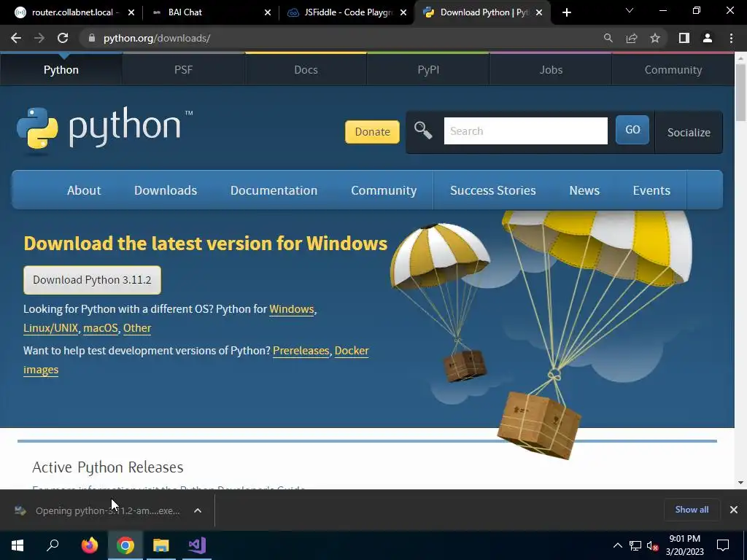Screen dimensions: 747x560
Task: Open the Socialize menu
Action: (x=689, y=133)
